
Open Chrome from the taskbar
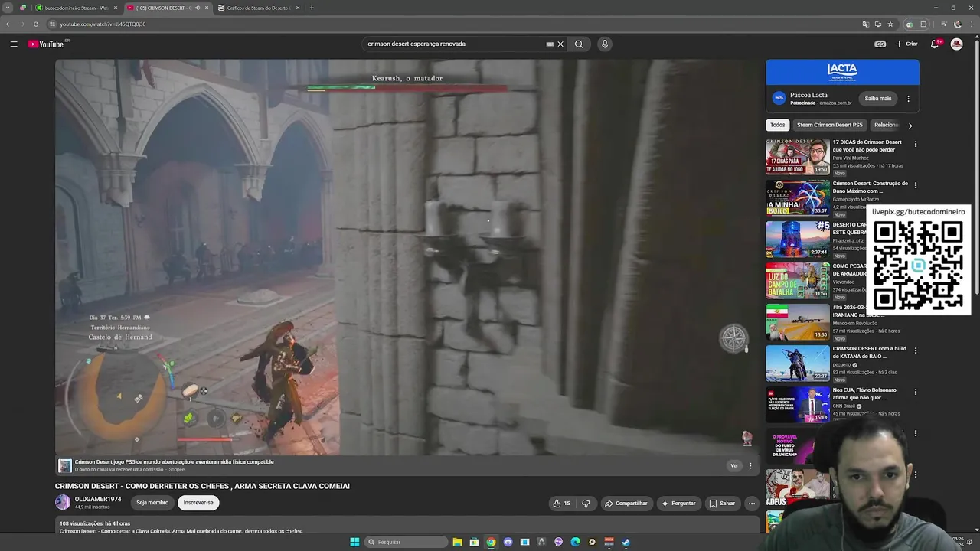491,542
